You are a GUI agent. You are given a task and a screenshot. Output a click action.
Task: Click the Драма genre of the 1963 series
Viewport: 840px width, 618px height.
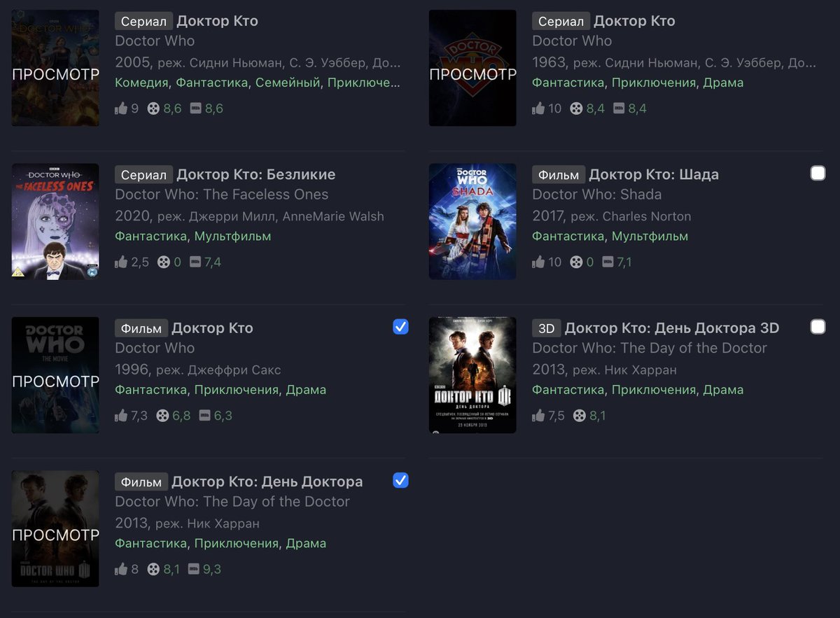click(x=723, y=83)
